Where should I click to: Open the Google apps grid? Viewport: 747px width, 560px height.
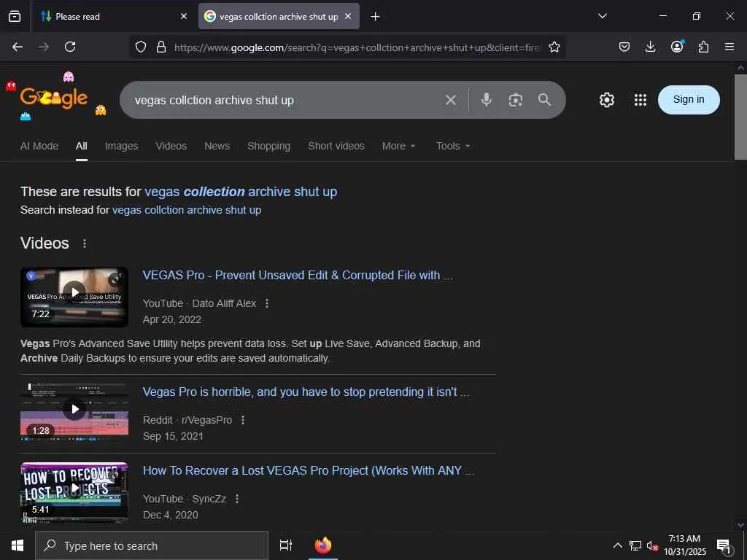(x=640, y=100)
